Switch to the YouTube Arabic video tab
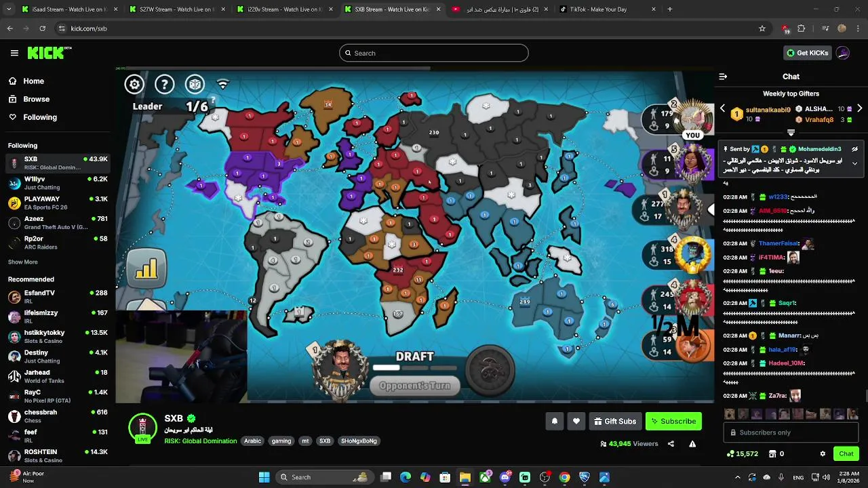 coord(500,9)
